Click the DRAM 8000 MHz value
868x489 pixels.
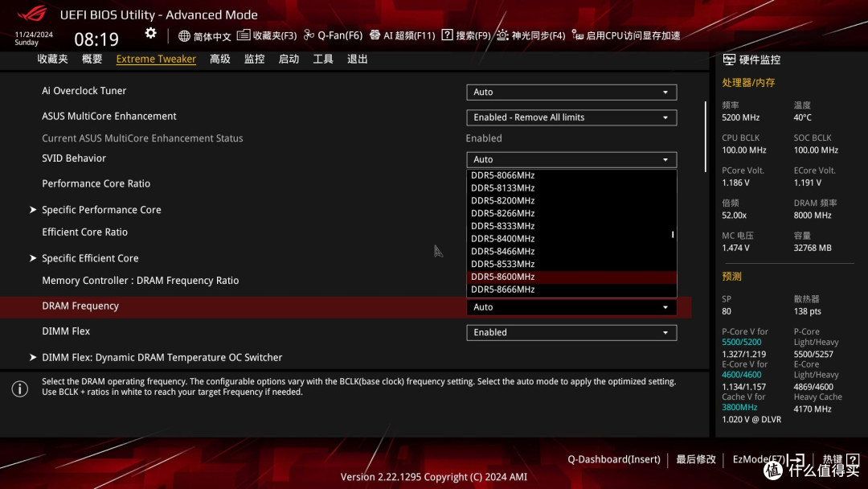[x=812, y=216]
